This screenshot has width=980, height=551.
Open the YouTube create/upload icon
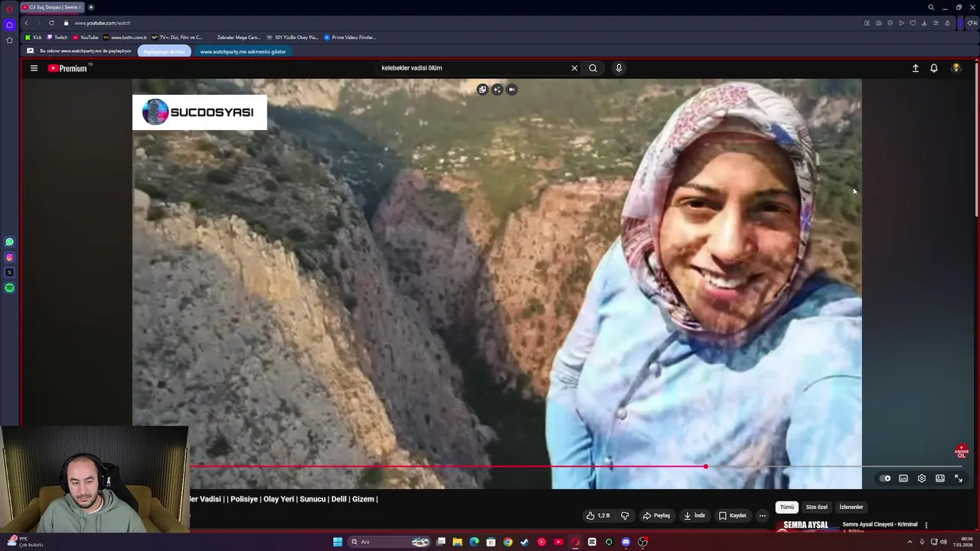click(x=915, y=68)
